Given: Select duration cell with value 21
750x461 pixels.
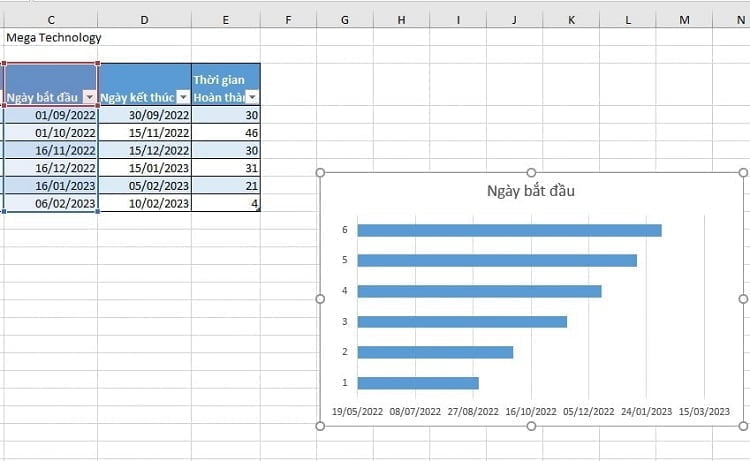Looking at the screenshot, I should 226,186.
